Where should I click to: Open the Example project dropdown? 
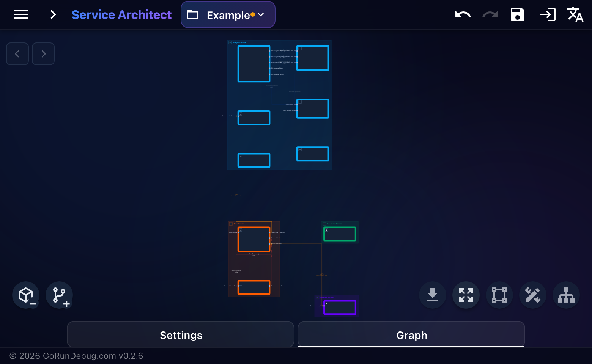pos(228,14)
